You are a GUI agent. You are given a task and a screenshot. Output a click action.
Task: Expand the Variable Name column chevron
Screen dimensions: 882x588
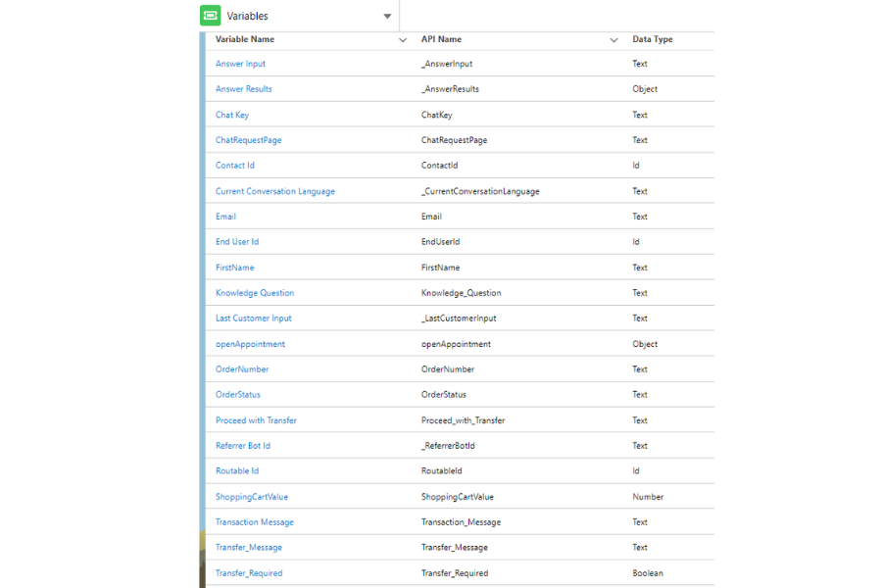point(403,40)
